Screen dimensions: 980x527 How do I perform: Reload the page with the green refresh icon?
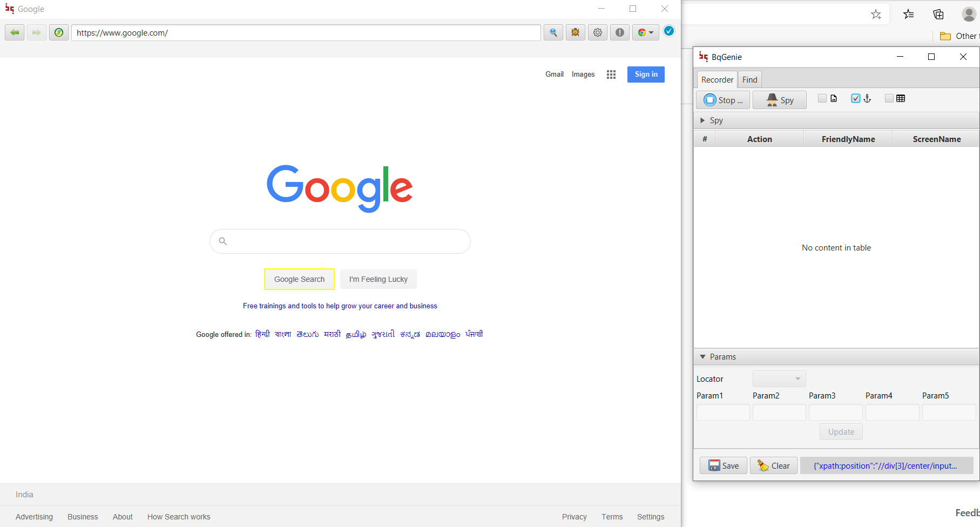pos(59,32)
